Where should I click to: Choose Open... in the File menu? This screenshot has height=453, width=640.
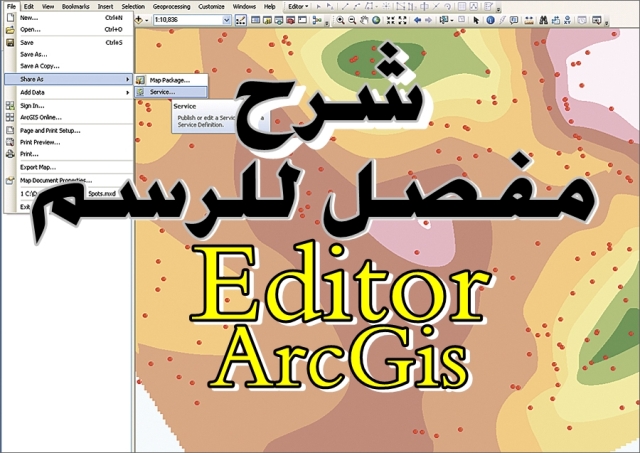[69, 29]
